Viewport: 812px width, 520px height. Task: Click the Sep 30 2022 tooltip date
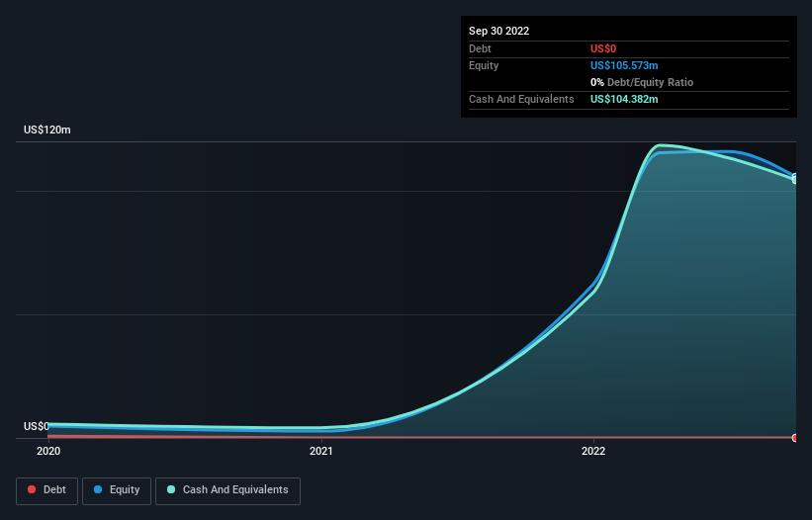498,31
